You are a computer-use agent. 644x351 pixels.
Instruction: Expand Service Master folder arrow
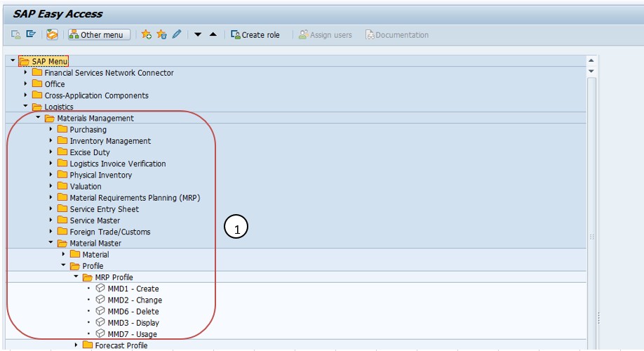pyautogui.click(x=51, y=220)
